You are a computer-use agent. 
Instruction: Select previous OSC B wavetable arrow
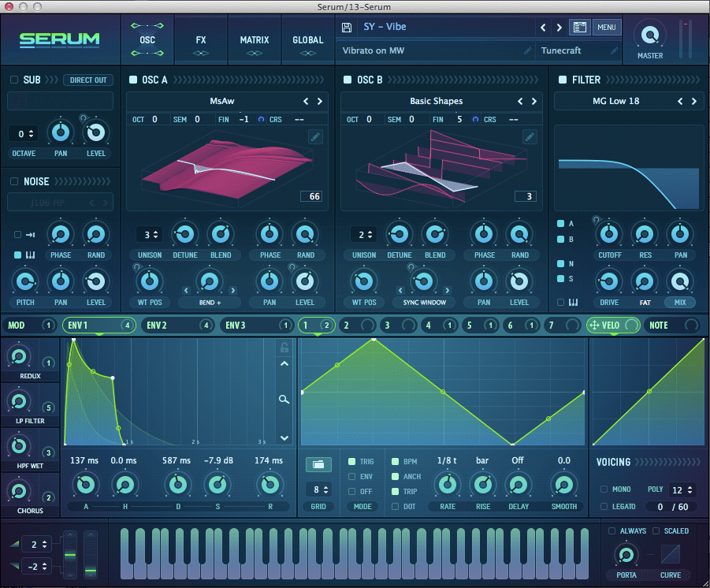[x=520, y=102]
